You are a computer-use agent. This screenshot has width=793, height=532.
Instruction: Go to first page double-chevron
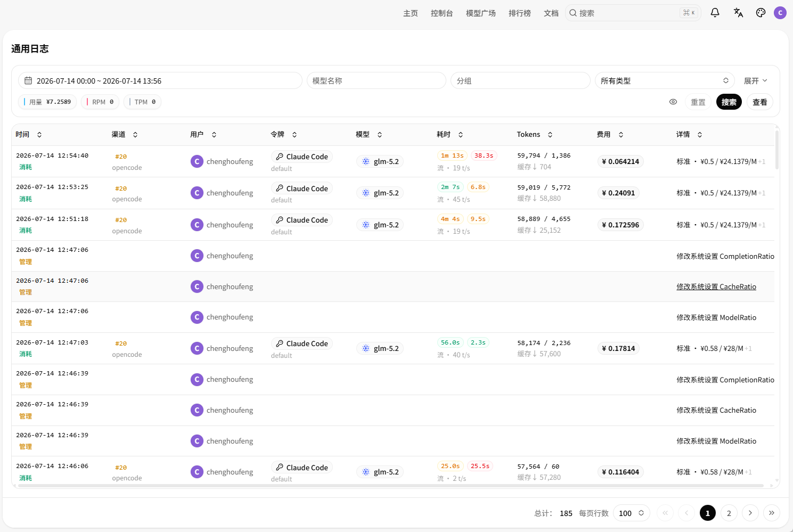(665, 513)
